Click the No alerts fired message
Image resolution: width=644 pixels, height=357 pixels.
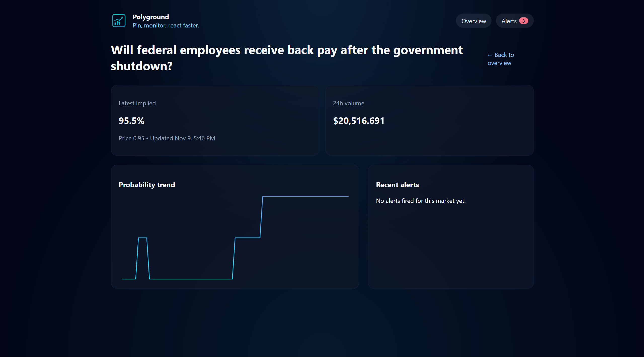421,201
